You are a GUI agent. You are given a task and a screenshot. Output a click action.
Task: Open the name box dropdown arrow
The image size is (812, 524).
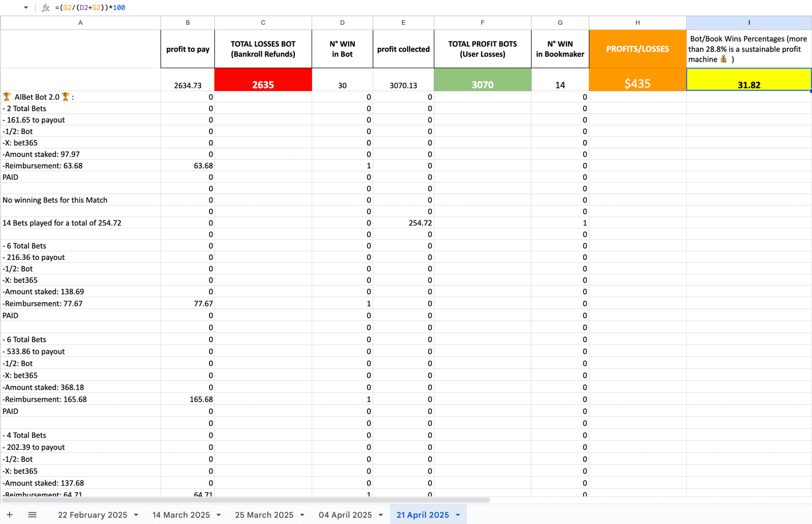tap(26, 8)
